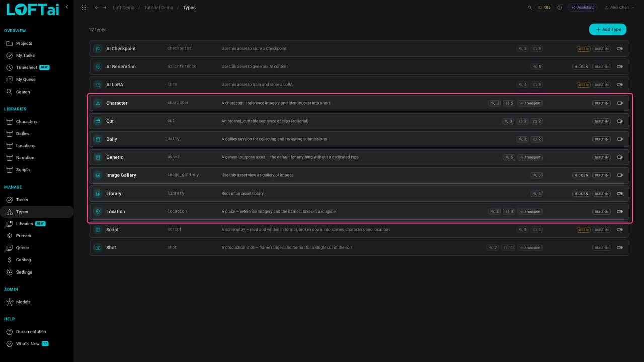The image size is (644, 362).
Task: Open the Assistant button
Action: coord(582,8)
